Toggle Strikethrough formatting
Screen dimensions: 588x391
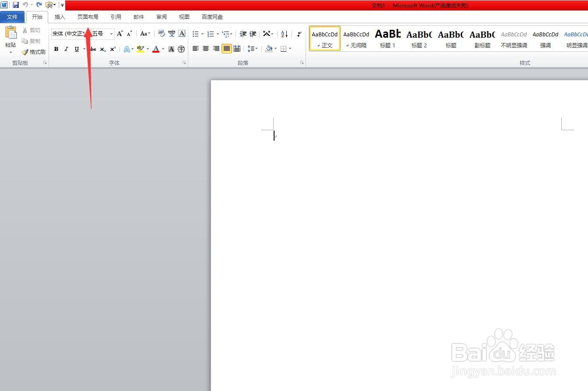tap(93, 49)
